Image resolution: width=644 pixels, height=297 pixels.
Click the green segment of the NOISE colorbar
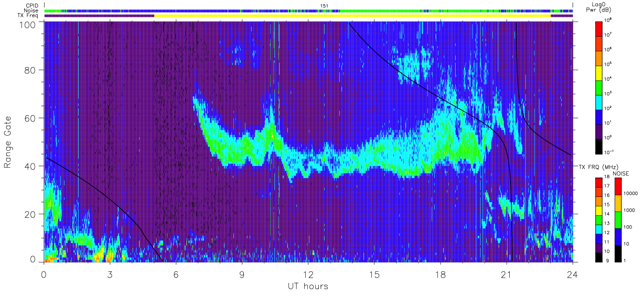618,219
